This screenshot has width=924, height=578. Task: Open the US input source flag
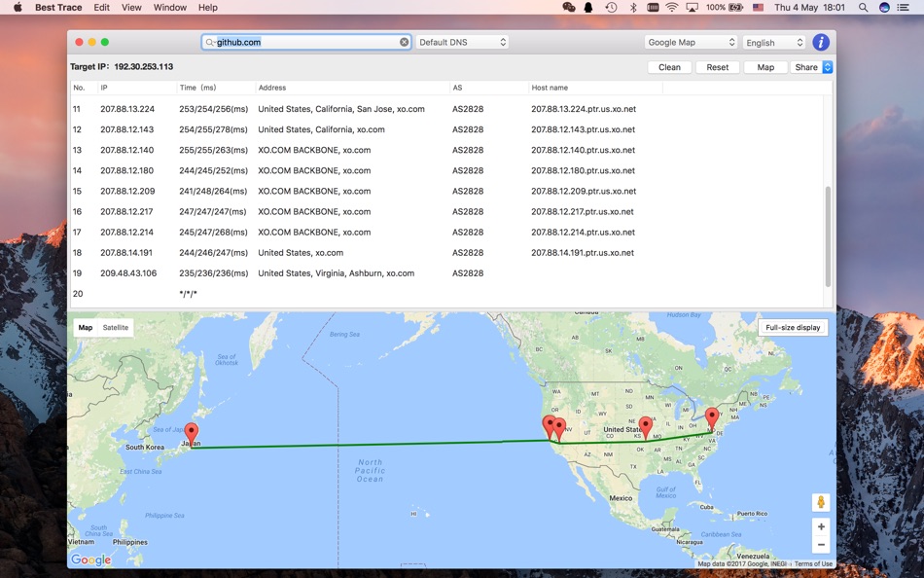tap(758, 7)
